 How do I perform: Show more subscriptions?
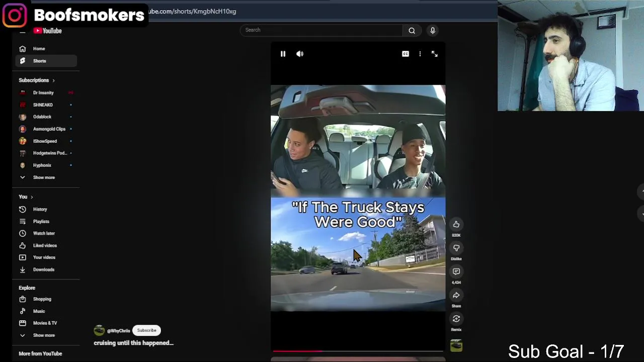pos(44,177)
